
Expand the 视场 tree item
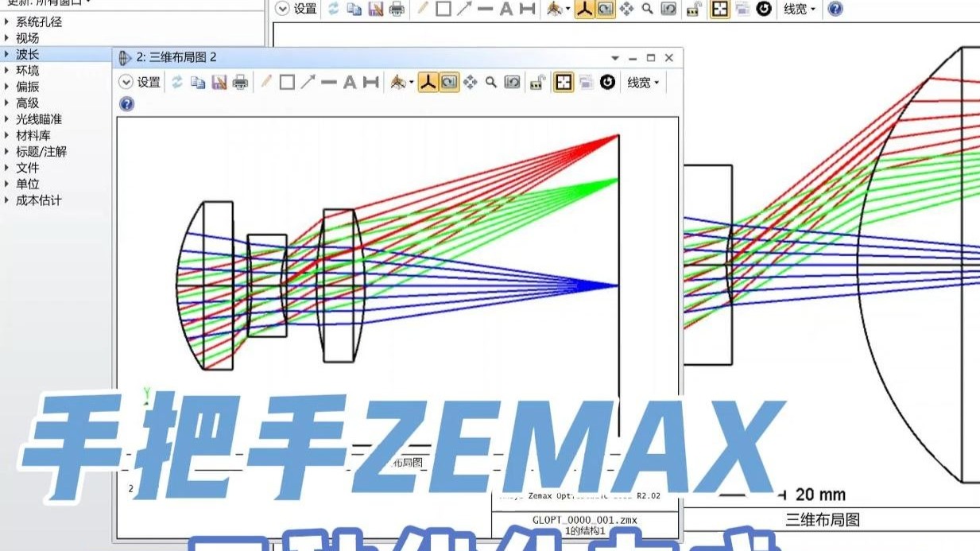click(x=7, y=38)
